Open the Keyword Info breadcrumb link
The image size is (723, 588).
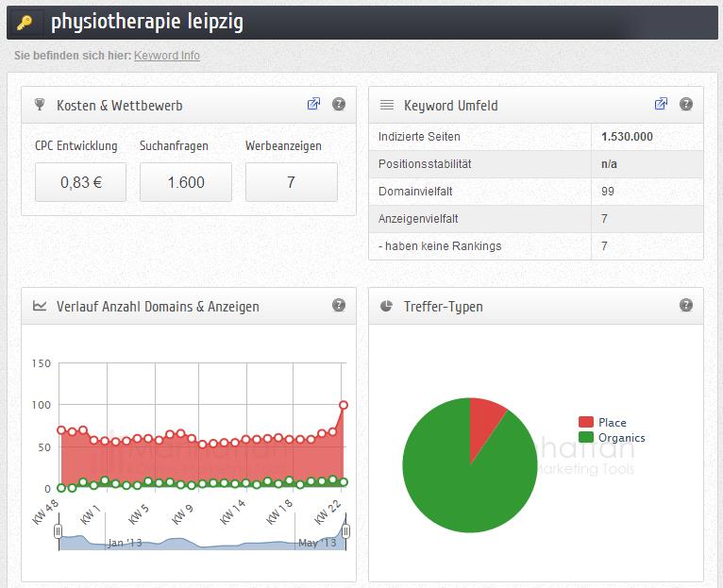pyautogui.click(x=167, y=56)
